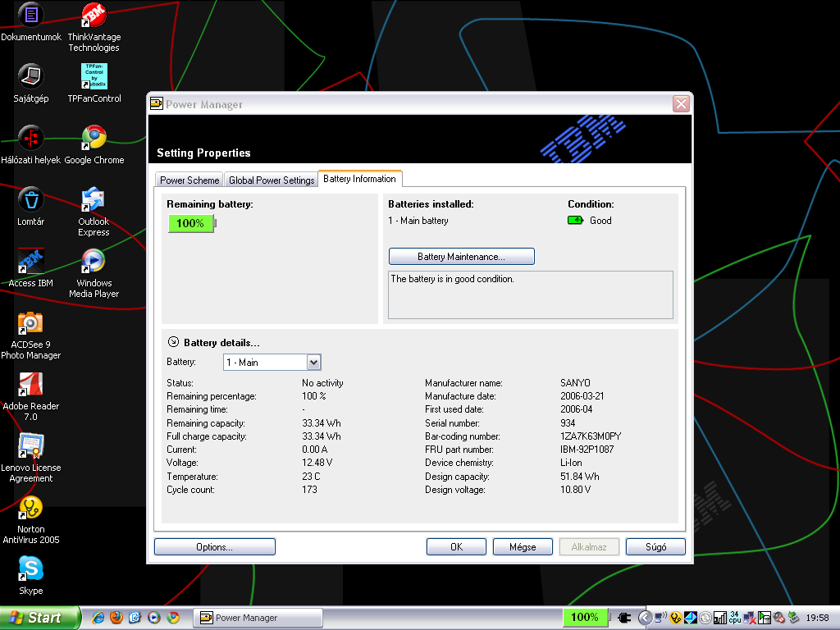Viewport: 840px width, 630px height.
Task: Click the Cycle count value 173
Action: [309, 490]
